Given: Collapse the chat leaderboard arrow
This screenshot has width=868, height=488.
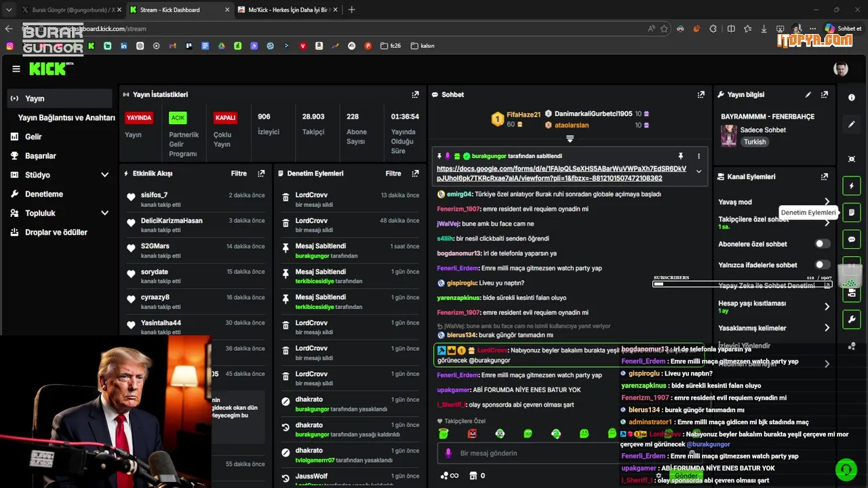Looking at the screenshot, I should [x=570, y=139].
